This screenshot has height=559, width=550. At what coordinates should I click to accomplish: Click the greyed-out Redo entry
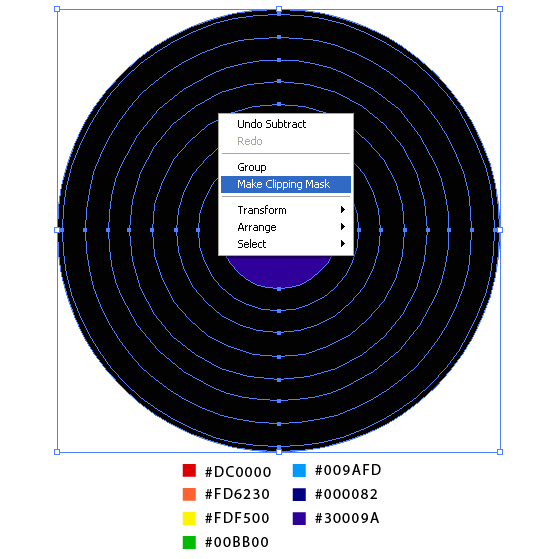[x=286, y=141]
